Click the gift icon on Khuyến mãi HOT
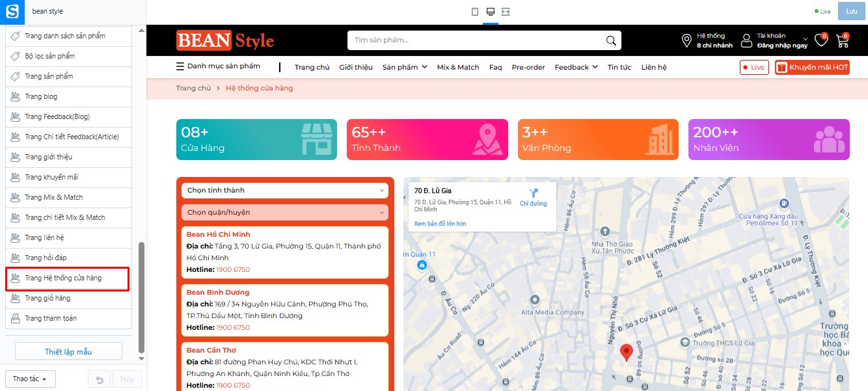This screenshot has height=391, width=868. pos(782,68)
